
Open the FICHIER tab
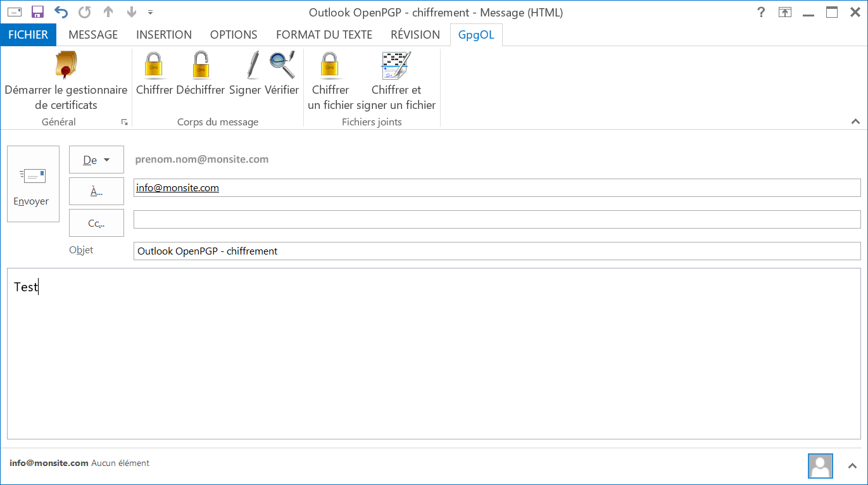click(x=28, y=35)
